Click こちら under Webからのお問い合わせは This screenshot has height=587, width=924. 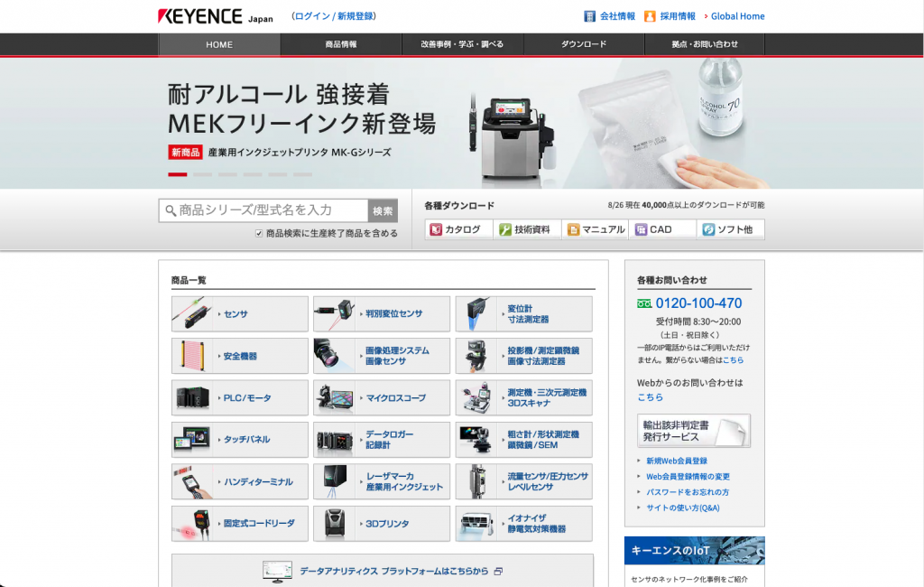click(x=650, y=397)
